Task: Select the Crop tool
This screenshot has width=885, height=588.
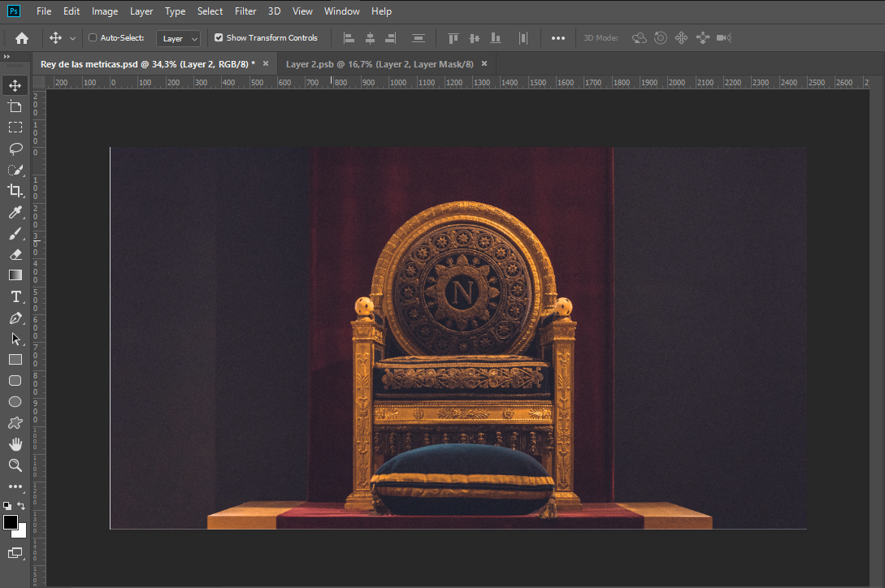Action: 15,191
